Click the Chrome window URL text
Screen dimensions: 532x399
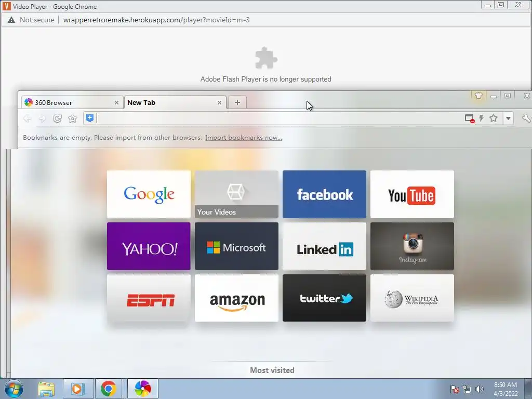[156, 20]
